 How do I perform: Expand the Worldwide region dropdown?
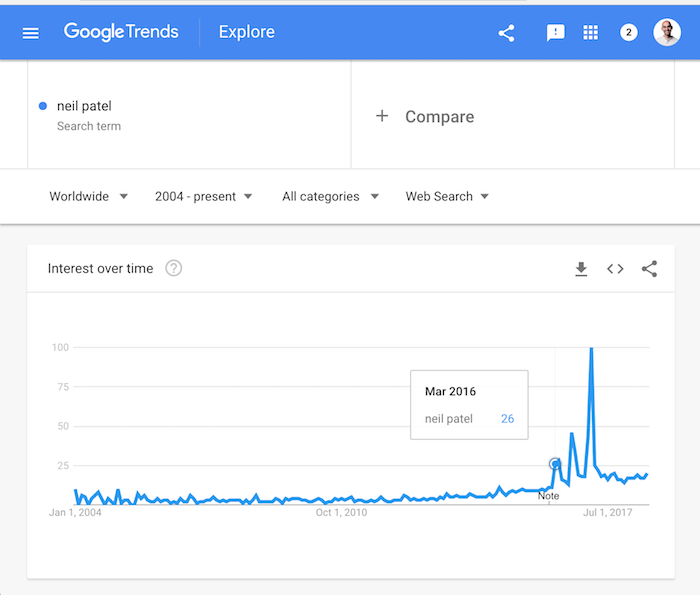pyautogui.click(x=88, y=196)
